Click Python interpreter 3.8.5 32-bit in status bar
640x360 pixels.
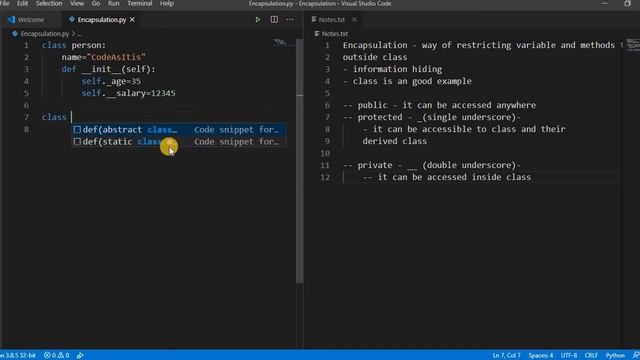pyautogui.click(x=18, y=356)
